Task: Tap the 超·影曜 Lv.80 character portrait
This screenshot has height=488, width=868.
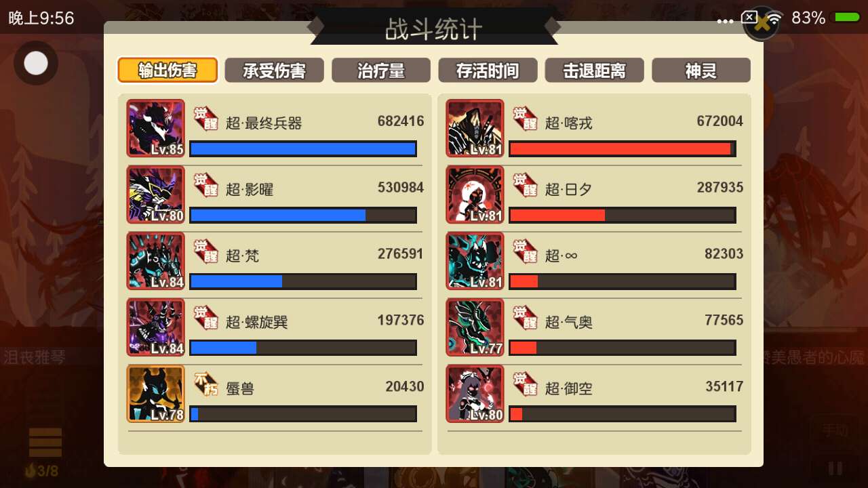Action: coord(155,195)
